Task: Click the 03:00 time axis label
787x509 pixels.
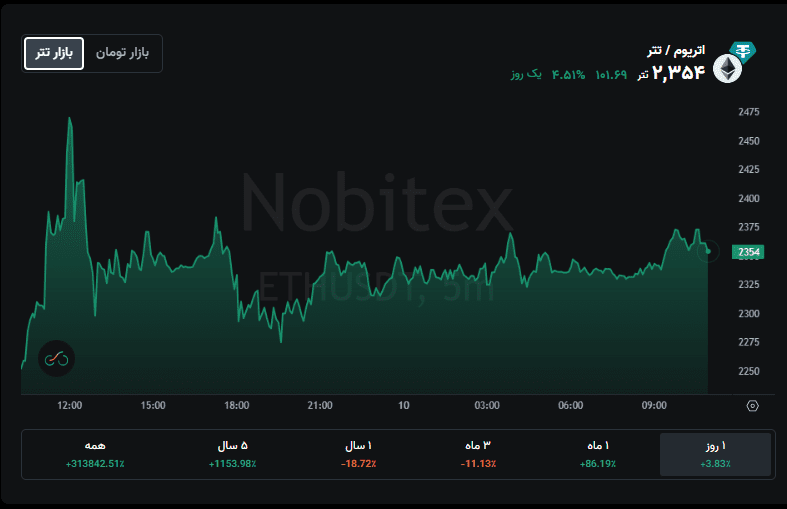Action: click(x=487, y=405)
